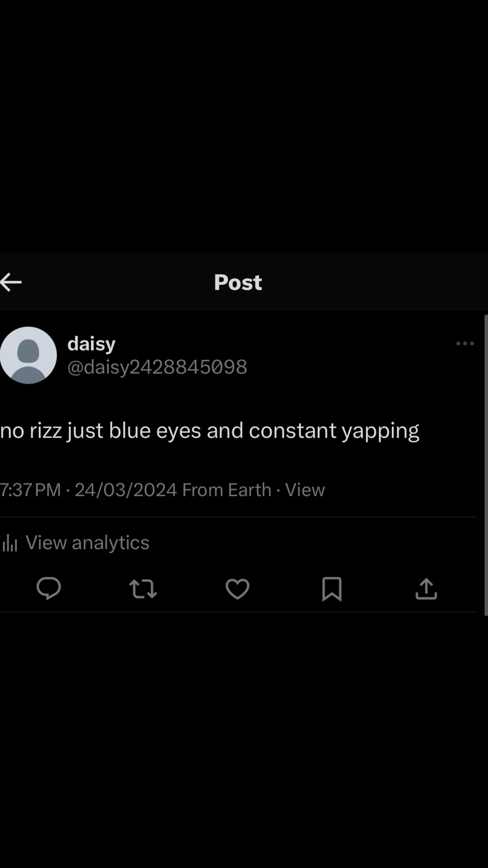Click the "From Earth" location label

(x=227, y=490)
